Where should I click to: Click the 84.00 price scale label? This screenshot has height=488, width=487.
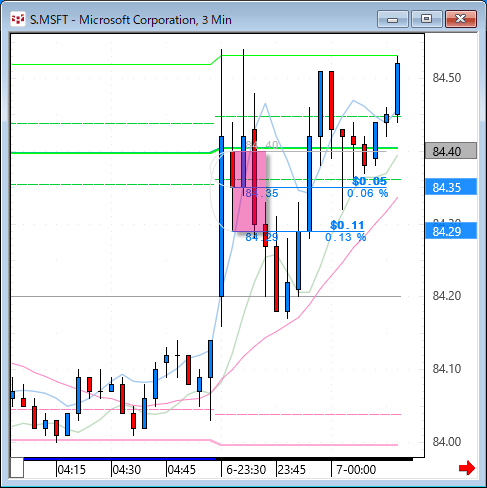pos(447,442)
